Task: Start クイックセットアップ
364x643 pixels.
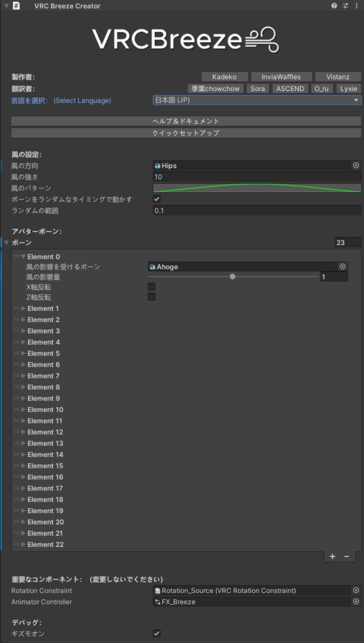Action: 186,133
